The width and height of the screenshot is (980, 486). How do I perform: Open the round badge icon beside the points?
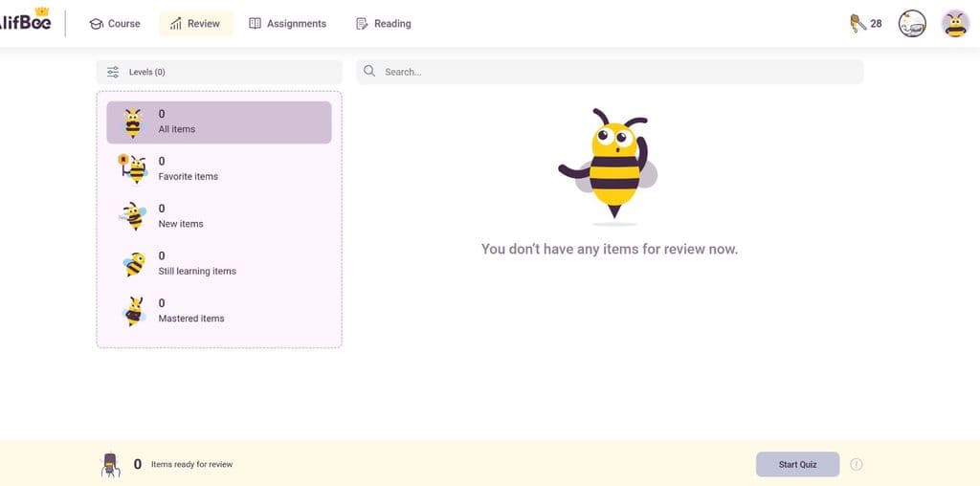coord(912,24)
